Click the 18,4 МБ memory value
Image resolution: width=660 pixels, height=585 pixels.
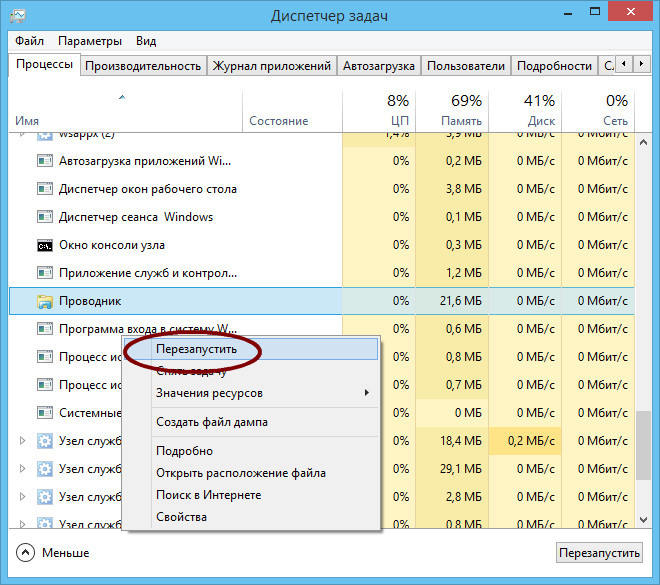[460, 441]
